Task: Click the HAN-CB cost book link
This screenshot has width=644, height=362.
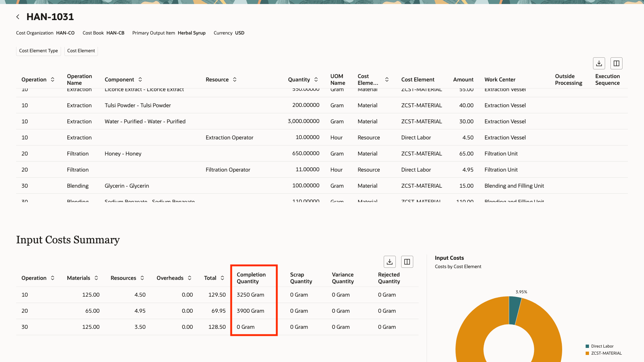Action: tap(115, 33)
